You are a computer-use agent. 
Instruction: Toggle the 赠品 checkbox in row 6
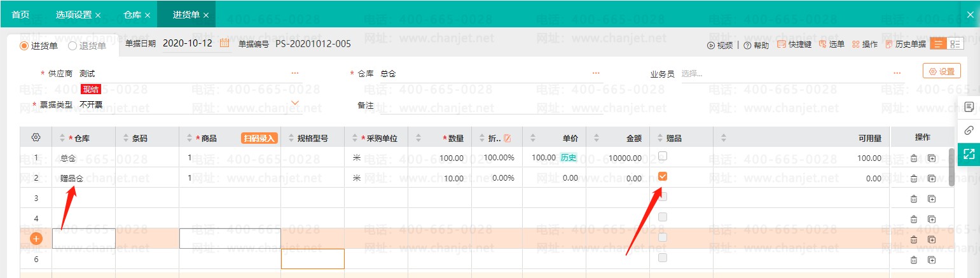pos(663,258)
